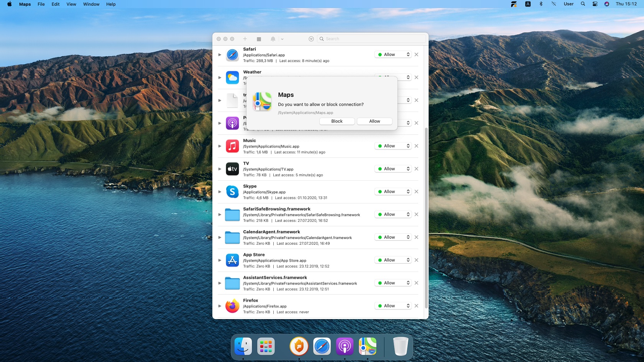
Task: Remove the TV rule with its X
Action: pyautogui.click(x=416, y=169)
